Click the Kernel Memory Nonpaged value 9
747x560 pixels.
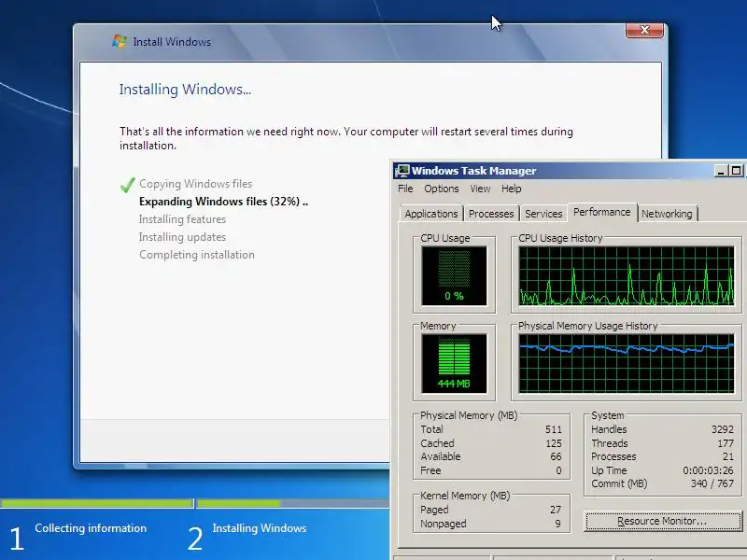point(557,524)
